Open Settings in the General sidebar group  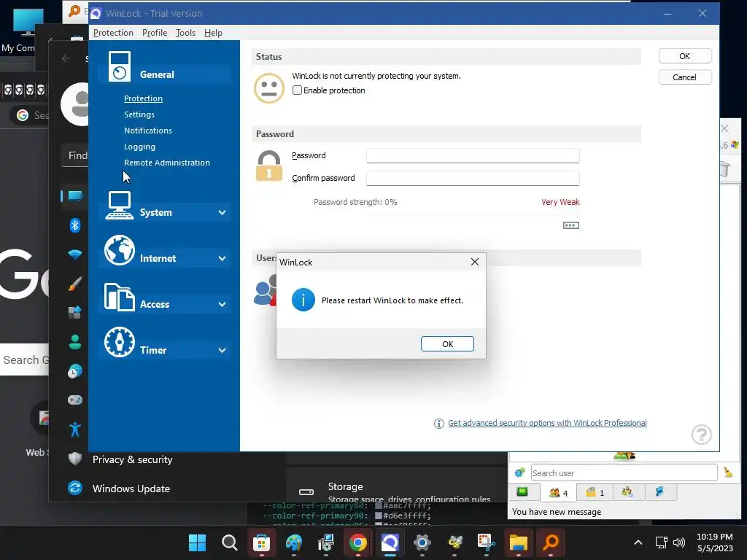pyautogui.click(x=139, y=114)
